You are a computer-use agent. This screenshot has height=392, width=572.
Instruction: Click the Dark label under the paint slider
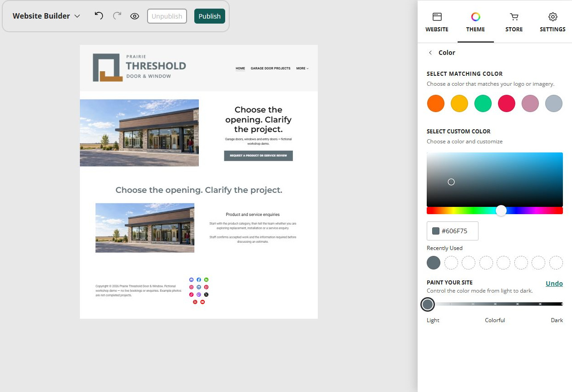(557, 320)
